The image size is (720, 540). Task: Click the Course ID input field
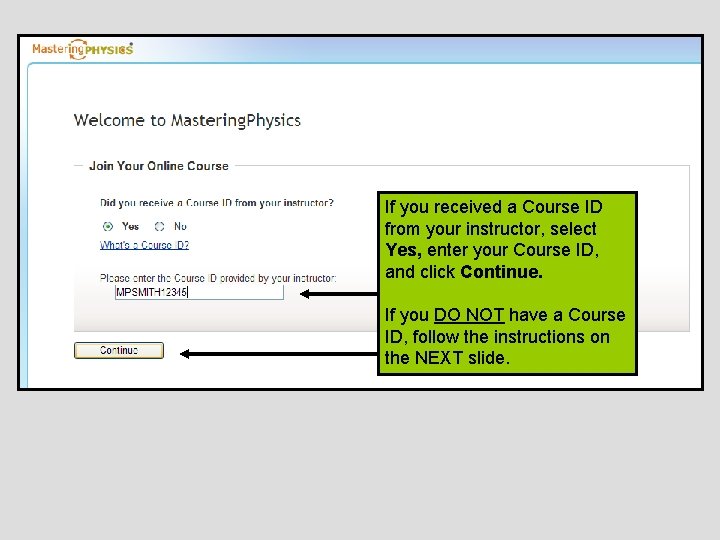coord(199,292)
